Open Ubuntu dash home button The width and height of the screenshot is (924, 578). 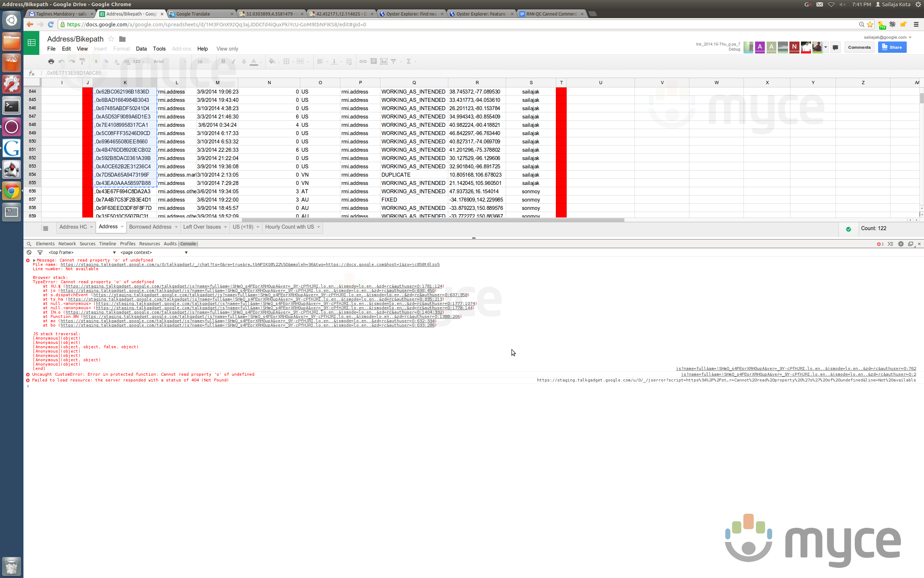point(12,20)
